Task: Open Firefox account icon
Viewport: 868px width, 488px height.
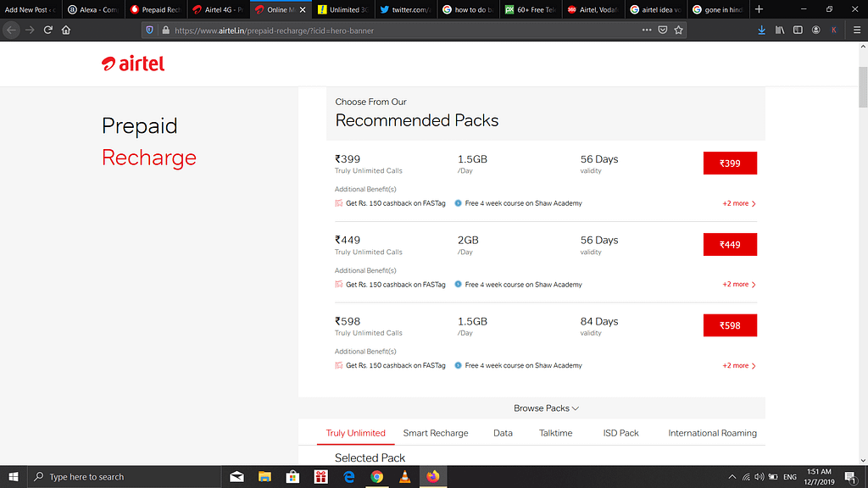Action: click(x=816, y=30)
